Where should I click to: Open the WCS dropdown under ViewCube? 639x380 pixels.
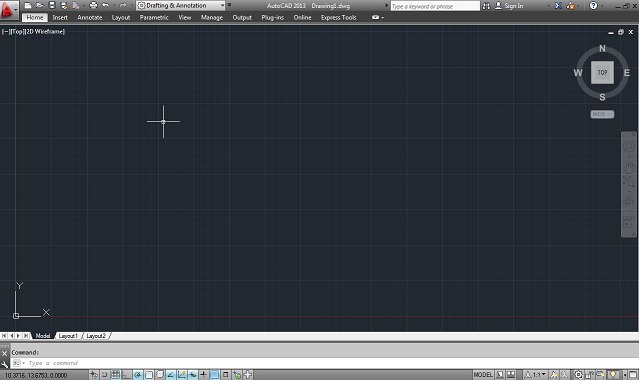(602, 114)
